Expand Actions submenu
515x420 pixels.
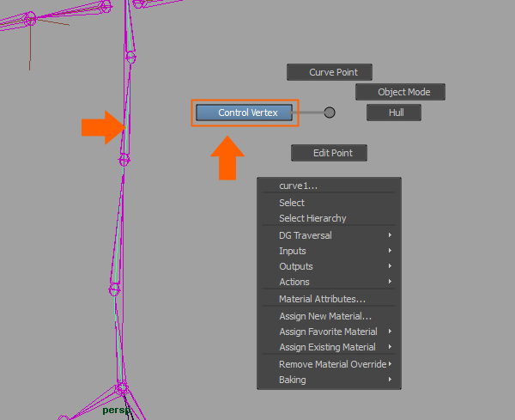[x=329, y=282]
